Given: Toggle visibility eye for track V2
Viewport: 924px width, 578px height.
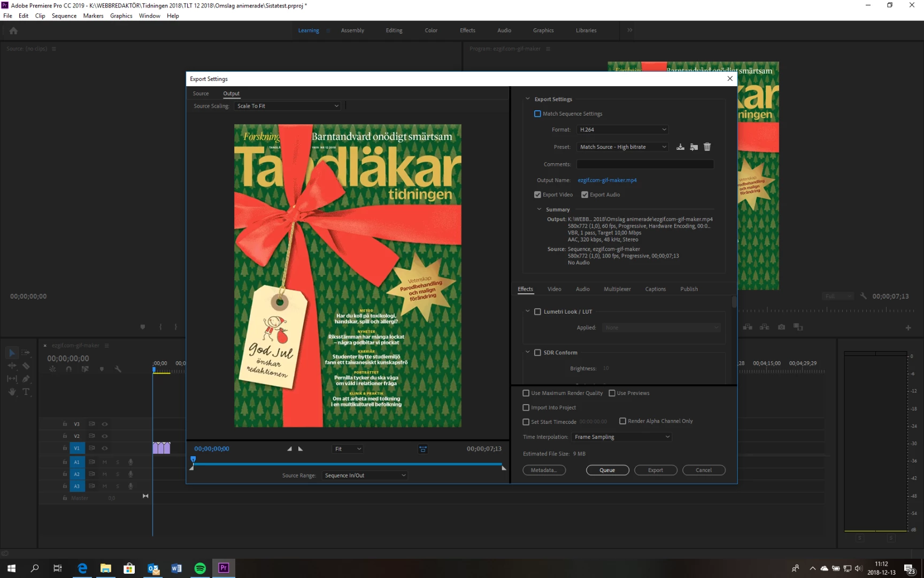Looking at the screenshot, I should pos(105,436).
